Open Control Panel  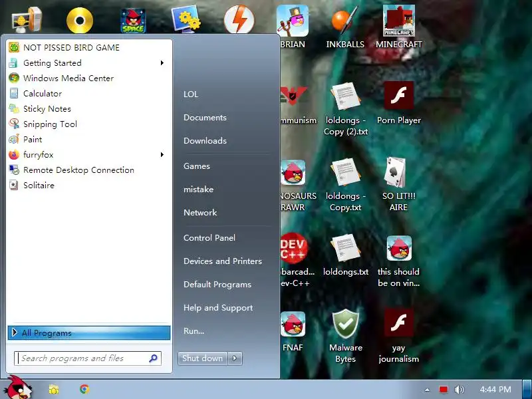209,238
